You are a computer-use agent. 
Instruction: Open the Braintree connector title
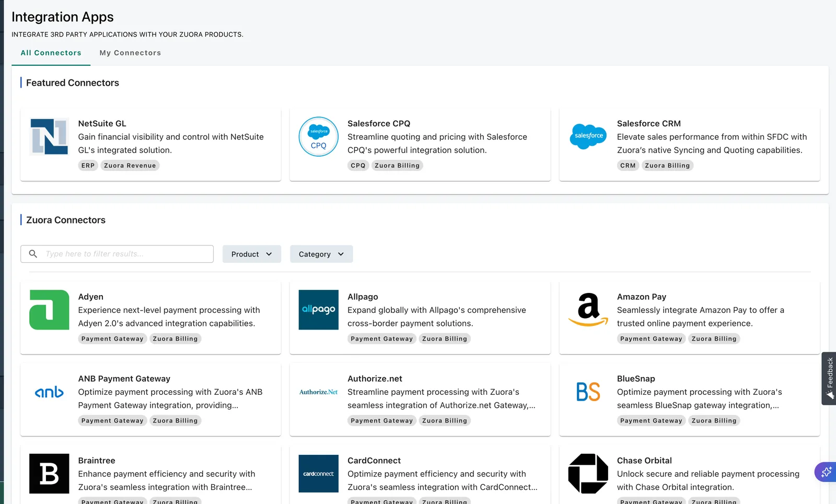(97, 461)
